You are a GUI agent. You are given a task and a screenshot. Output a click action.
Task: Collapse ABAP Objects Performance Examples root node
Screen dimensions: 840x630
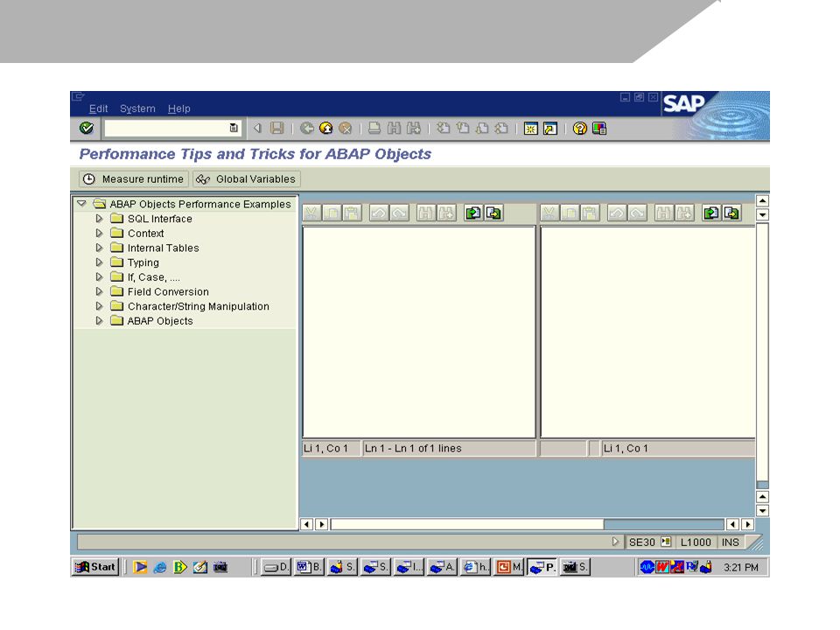coord(81,204)
